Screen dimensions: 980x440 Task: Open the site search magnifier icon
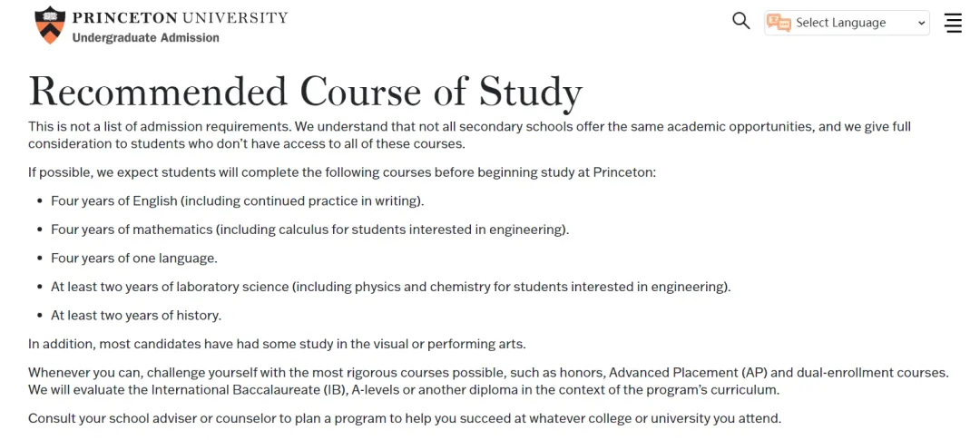740,21
